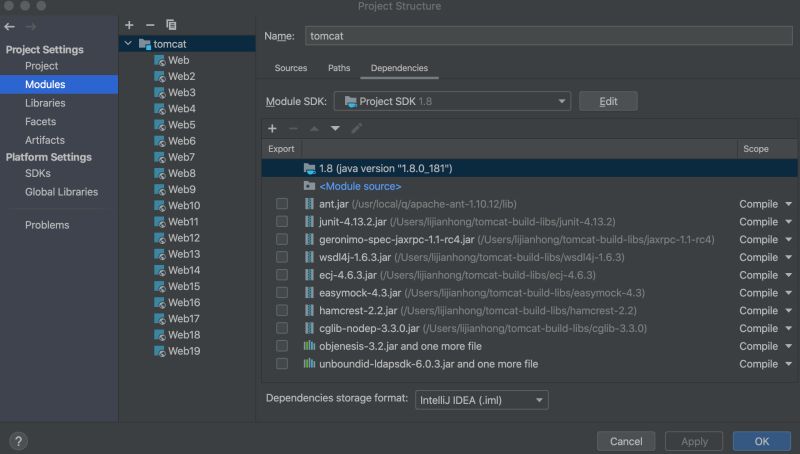800x454 pixels.
Task: Open the Module SDK dropdown
Action: coord(453,102)
